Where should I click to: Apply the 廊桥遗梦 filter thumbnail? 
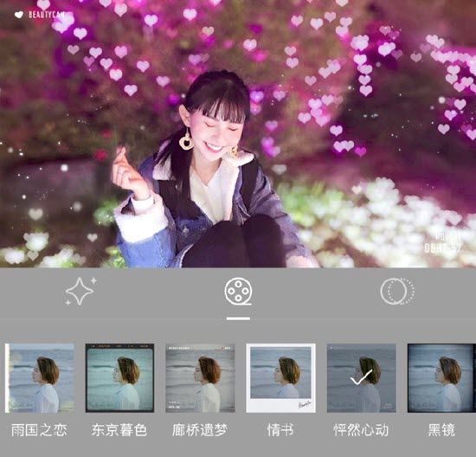coord(200,378)
